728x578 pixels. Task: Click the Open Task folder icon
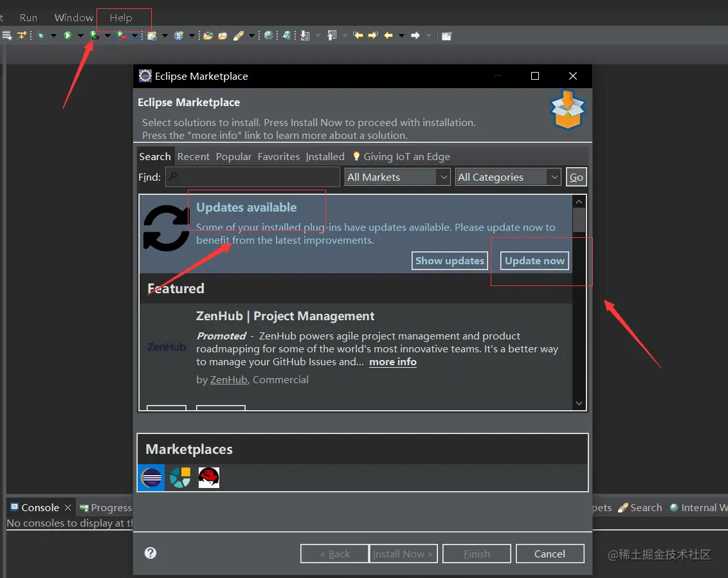pyautogui.click(x=223, y=35)
